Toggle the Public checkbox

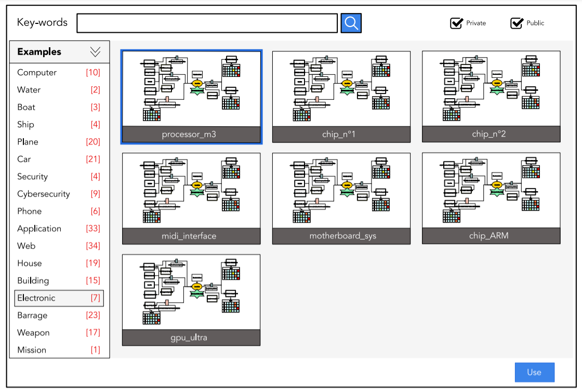[x=517, y=23]
